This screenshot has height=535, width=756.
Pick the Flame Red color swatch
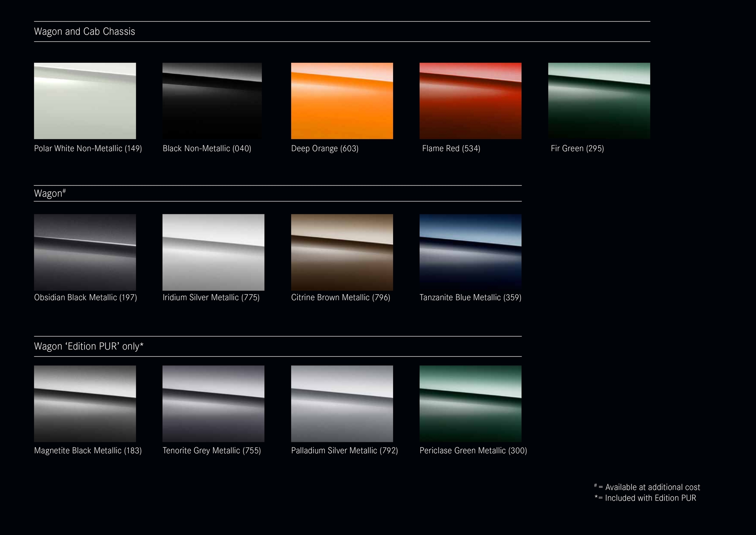tap(470, 101)
